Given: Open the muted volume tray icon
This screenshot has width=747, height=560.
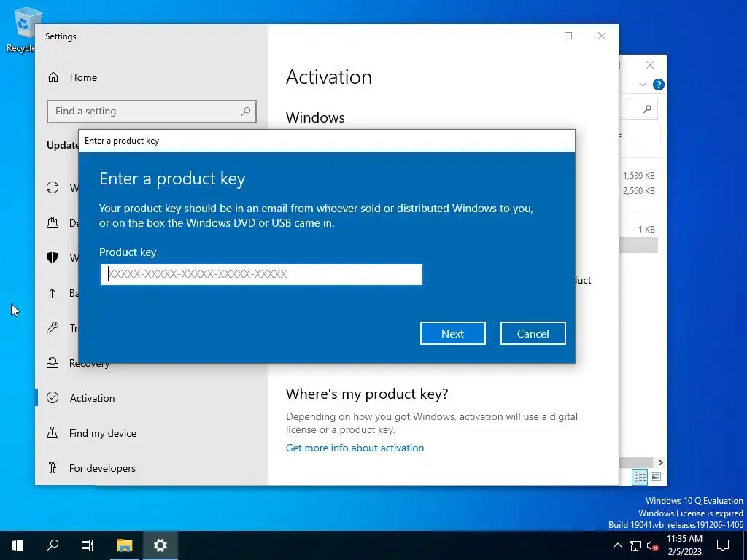Looking at the screenshot, I should (652, 545).
